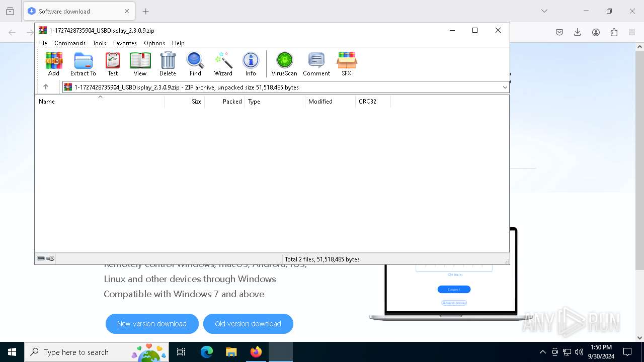
Task: Launch the Wizard tool
Action: point(223,64)
